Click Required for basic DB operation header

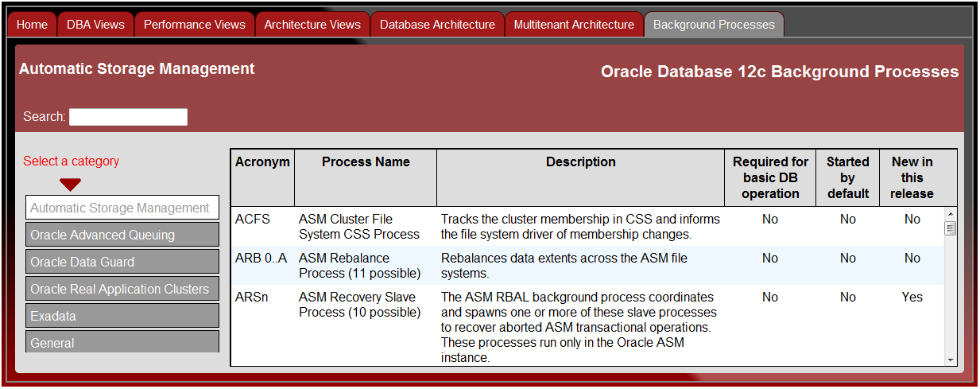[770, 177]
